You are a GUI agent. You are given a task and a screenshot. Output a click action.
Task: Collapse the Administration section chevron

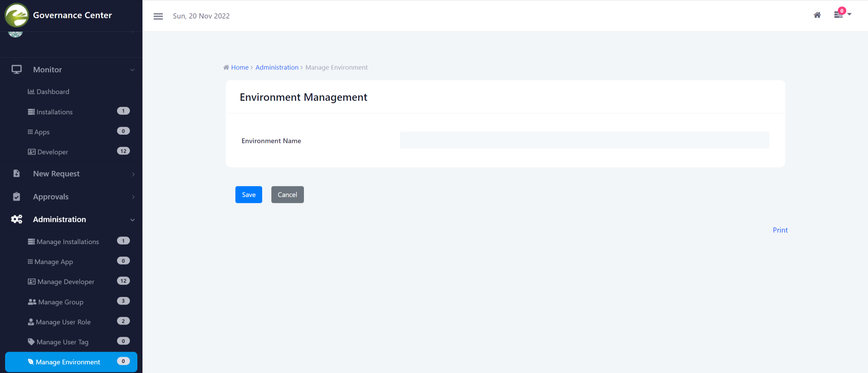pos(132,220)
